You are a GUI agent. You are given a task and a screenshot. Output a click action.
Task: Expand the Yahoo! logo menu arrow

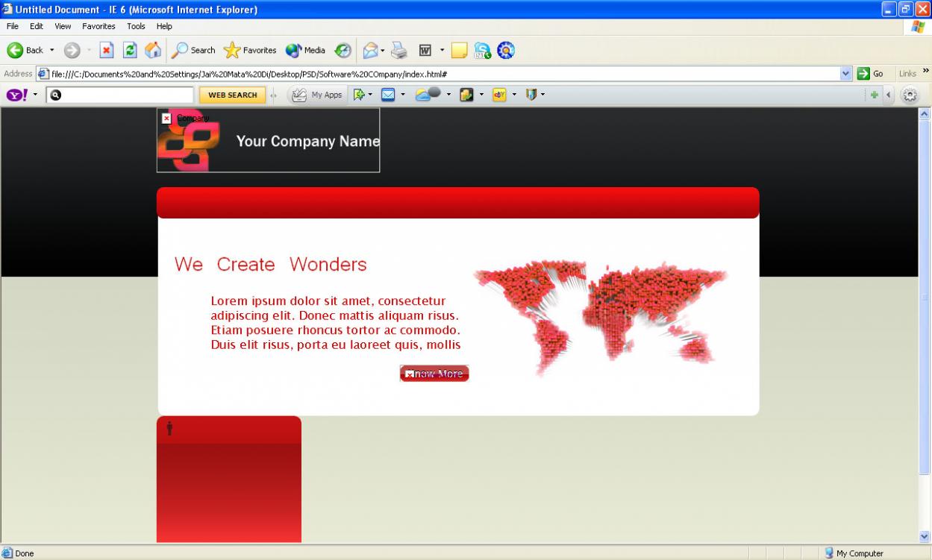pyautogui.click(x=35, y=95)
